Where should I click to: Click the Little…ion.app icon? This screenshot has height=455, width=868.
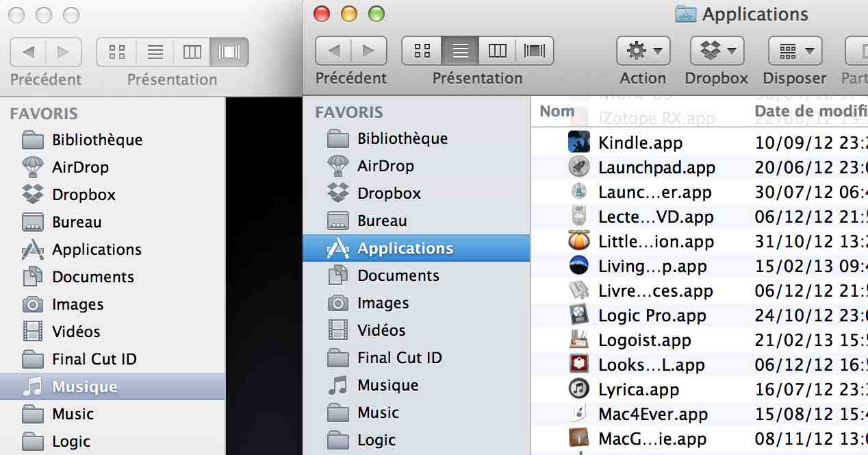coord(579,241)
